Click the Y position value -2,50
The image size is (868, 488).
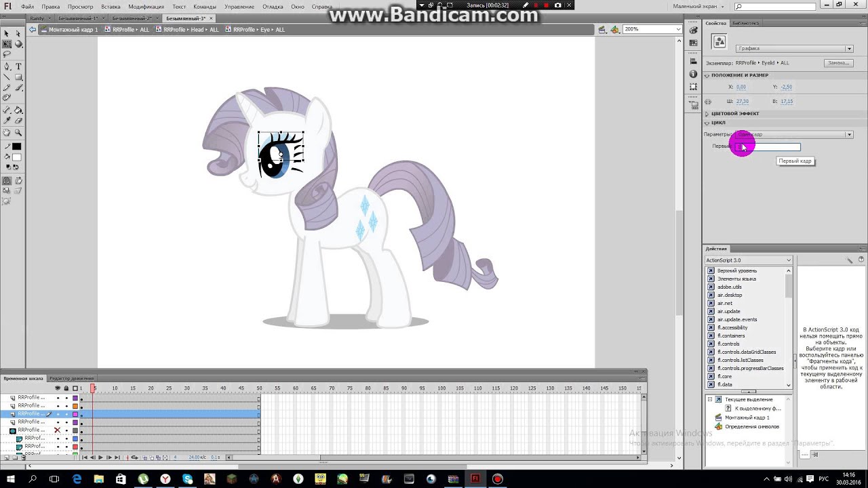786,87
